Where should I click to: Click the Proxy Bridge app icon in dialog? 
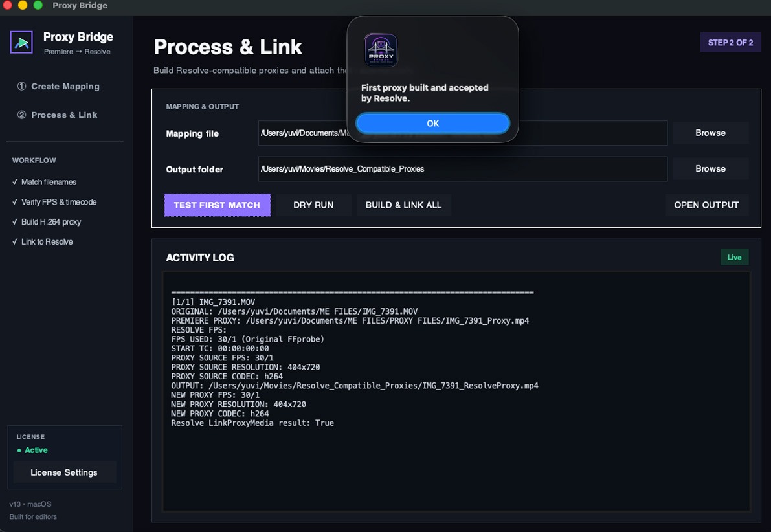[x=381, y=50]
